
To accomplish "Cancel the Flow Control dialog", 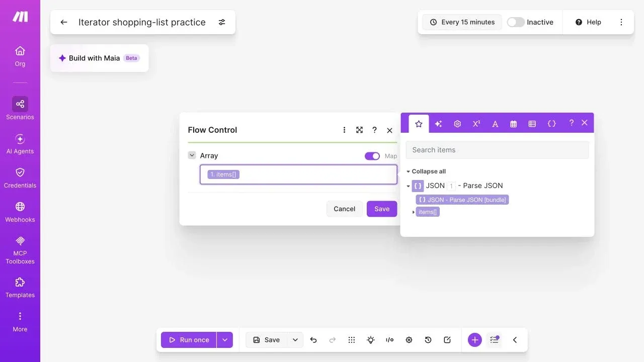I will (x=344, y=209).
